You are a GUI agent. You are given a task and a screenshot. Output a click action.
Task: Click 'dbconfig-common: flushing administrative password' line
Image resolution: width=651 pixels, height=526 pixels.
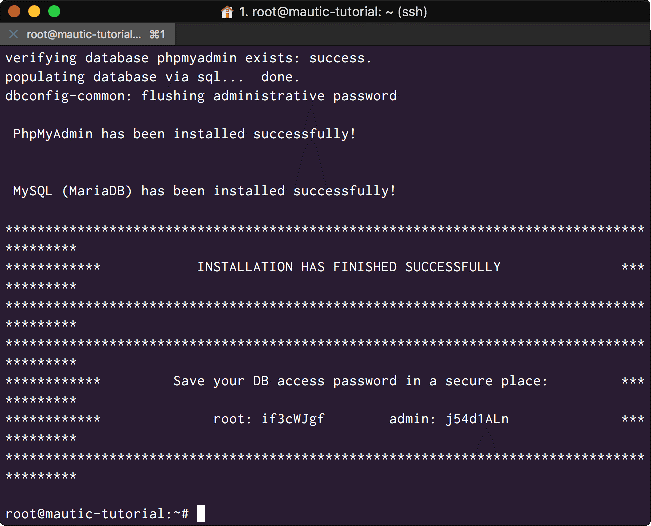(x=201, y=96)
